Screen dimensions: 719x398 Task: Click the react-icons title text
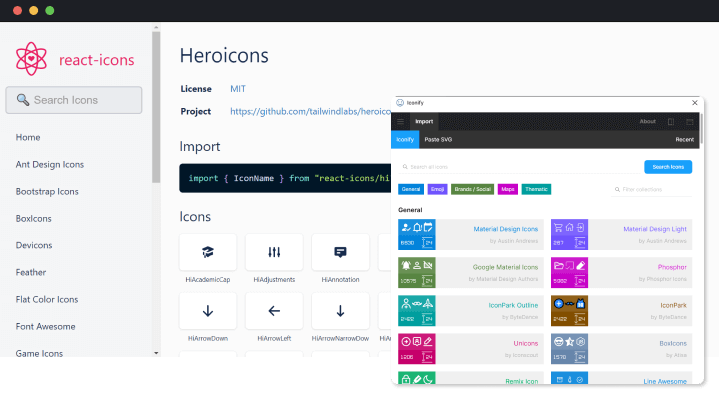(97, 60)
